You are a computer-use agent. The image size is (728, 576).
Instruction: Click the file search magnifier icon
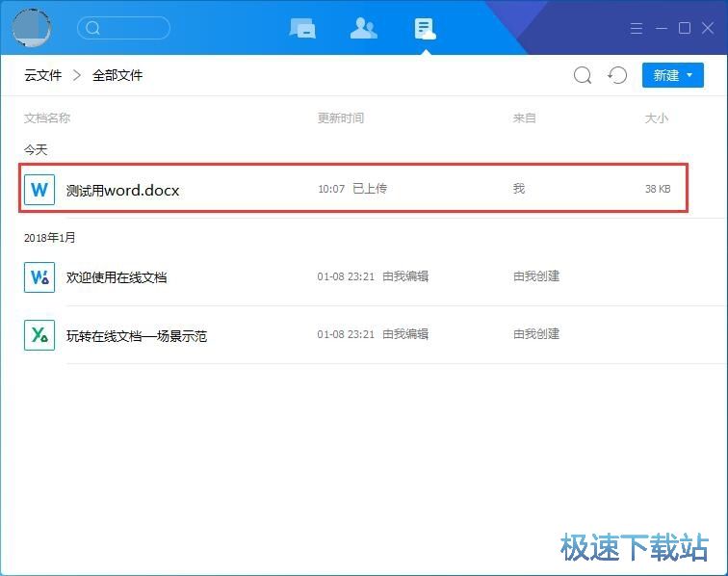[x=583, y=75]
